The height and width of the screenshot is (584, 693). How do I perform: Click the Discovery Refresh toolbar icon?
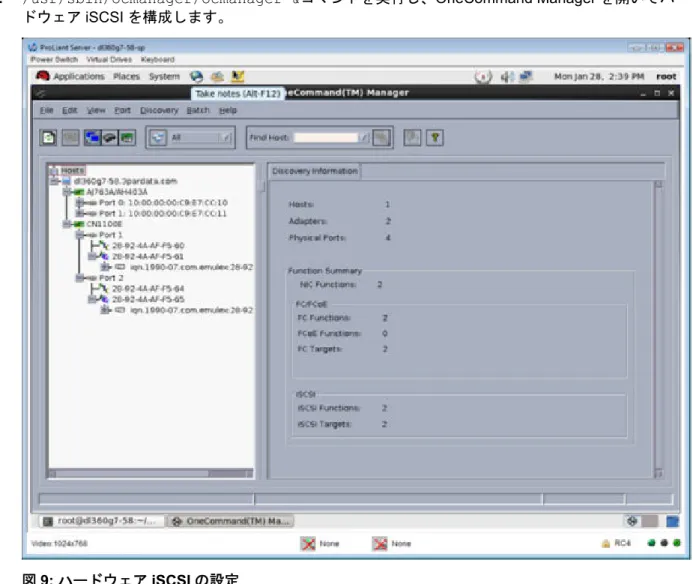48,138
